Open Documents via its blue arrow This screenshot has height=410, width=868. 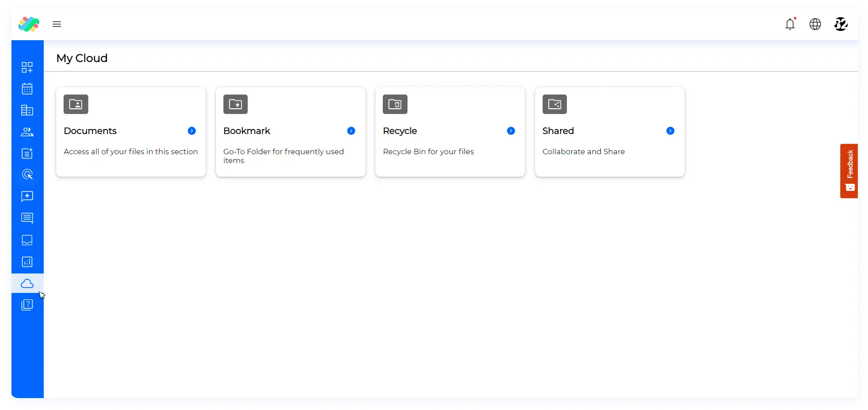[192, 131]
